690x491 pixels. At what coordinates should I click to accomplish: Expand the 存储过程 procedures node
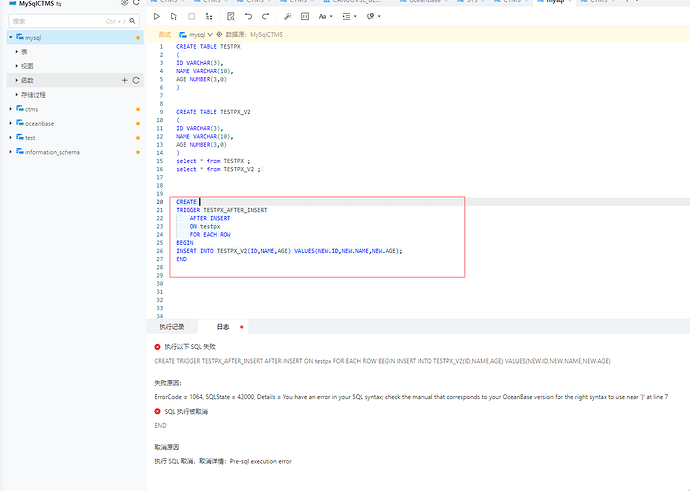pos(17,95)
